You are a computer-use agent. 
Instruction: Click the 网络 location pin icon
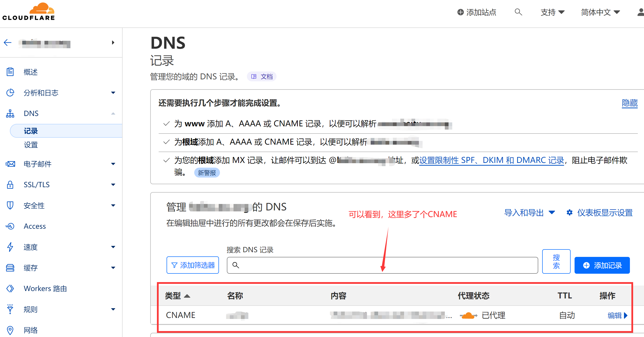(x=10, y=330)
